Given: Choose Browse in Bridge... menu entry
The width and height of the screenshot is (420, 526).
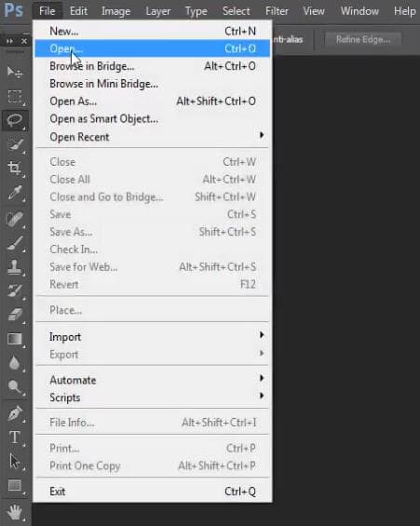Looking at the screenshot, I should [x=153, y=66].
